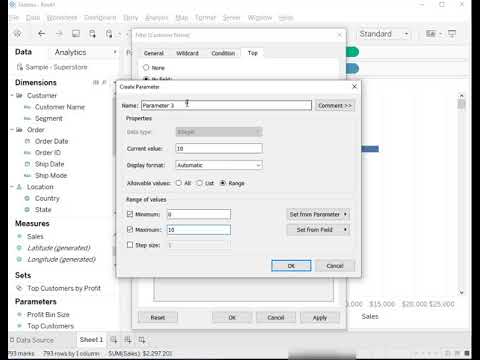Select the List allowable values radio
This screenshot has width=480, height=360.
199,183
